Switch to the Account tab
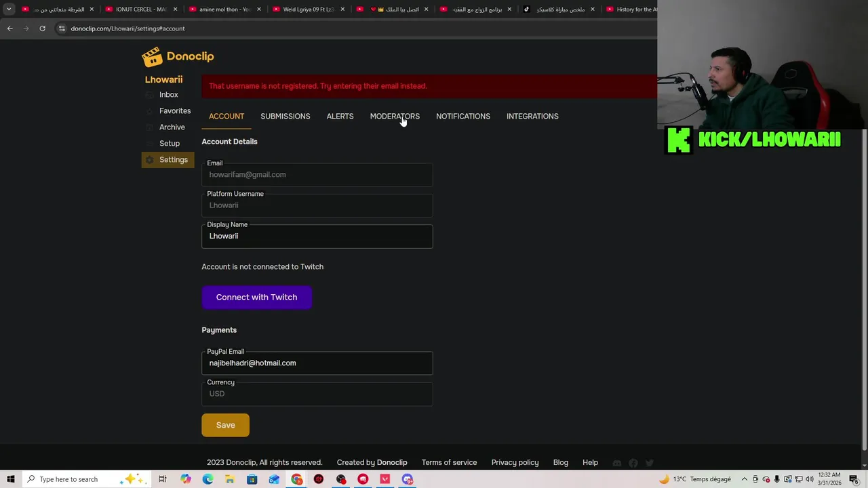Viewport: 868px width, 488px height. (x=226, y=117)
